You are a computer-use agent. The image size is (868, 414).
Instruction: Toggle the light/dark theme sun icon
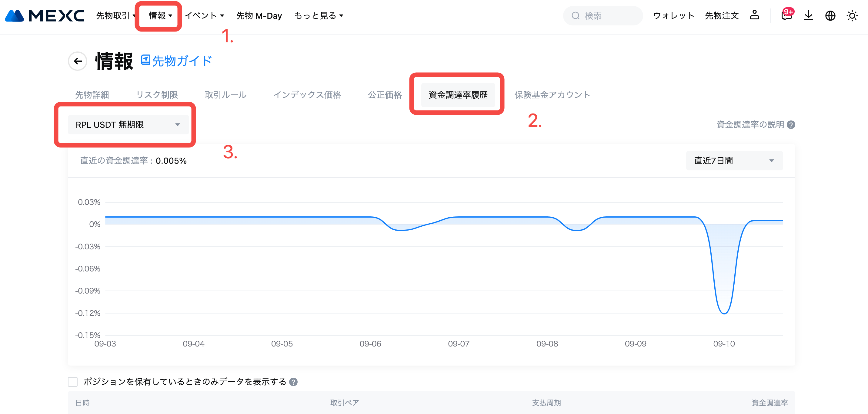[852, 15]
